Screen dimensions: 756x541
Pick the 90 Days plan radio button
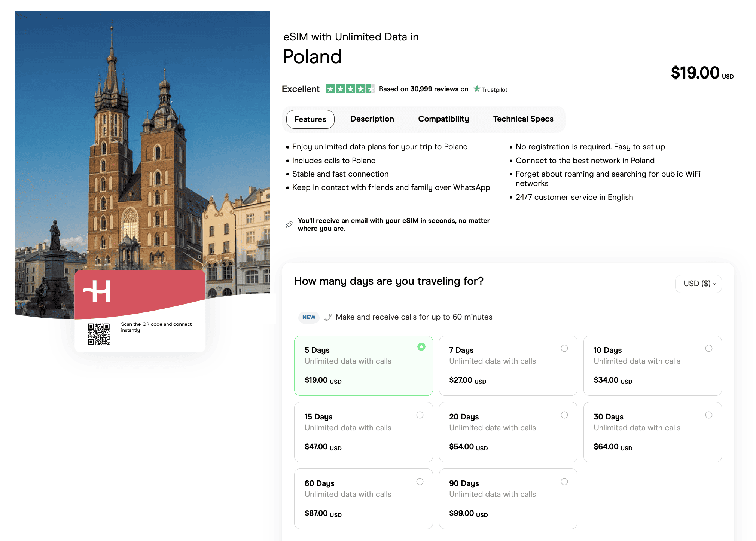(x=564, y=482)
